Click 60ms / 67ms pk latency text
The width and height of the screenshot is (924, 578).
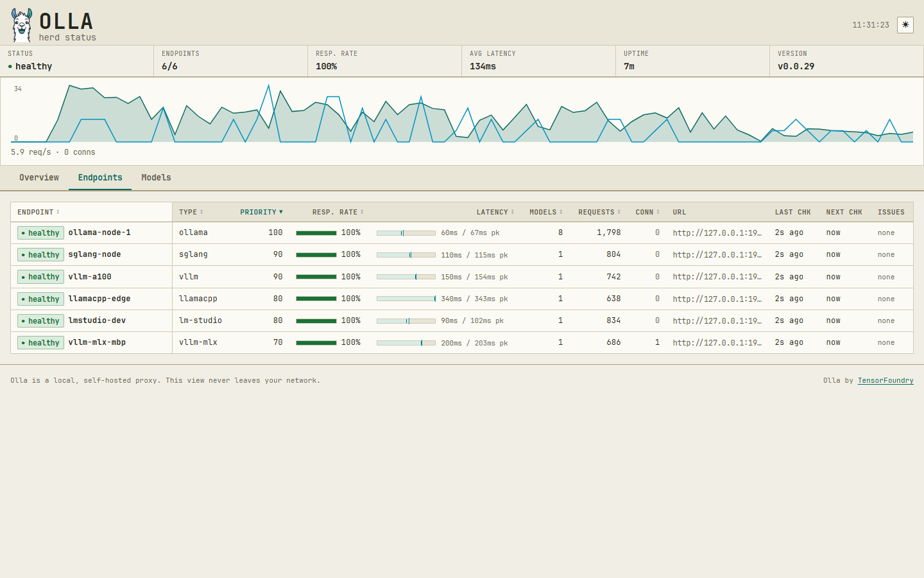point(470,233)
